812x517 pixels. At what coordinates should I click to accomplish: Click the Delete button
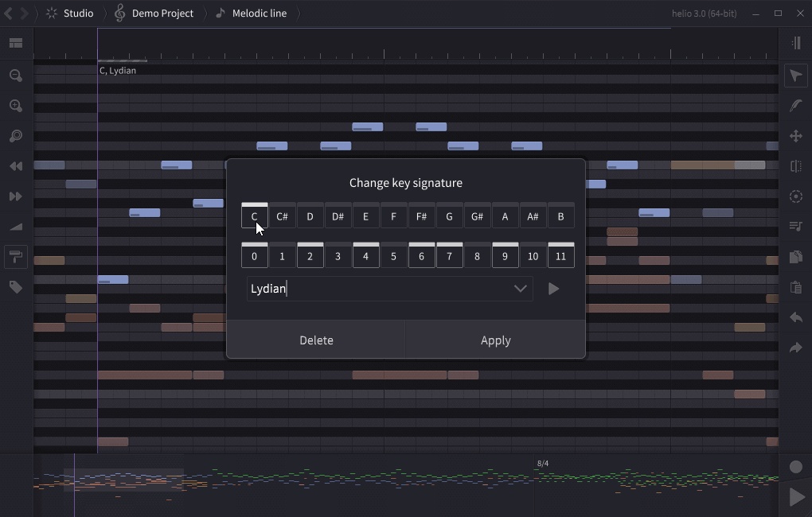click(316, 340)
